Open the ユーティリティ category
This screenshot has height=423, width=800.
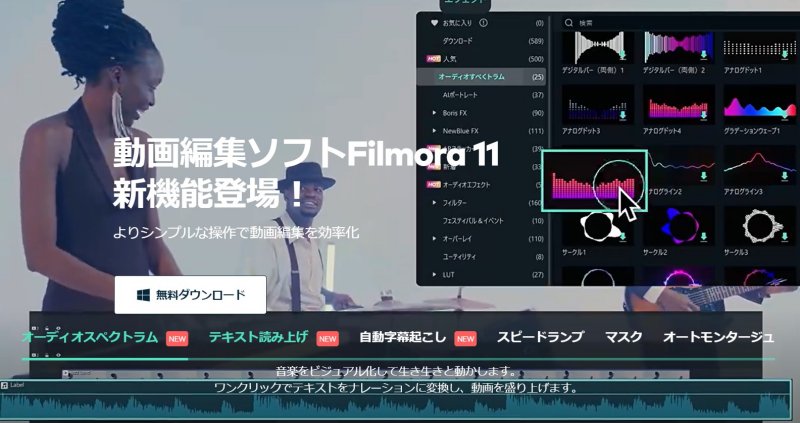[x=459, y=257]
